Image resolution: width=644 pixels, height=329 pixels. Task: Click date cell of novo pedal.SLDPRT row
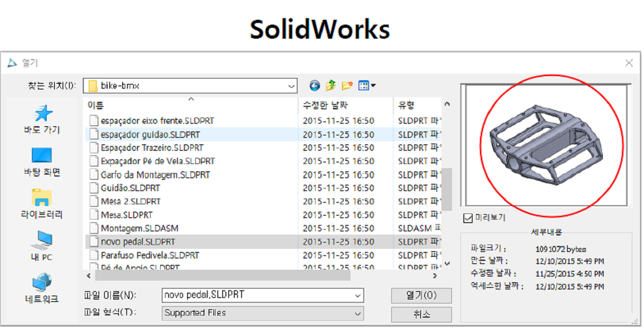coord(338,242)
